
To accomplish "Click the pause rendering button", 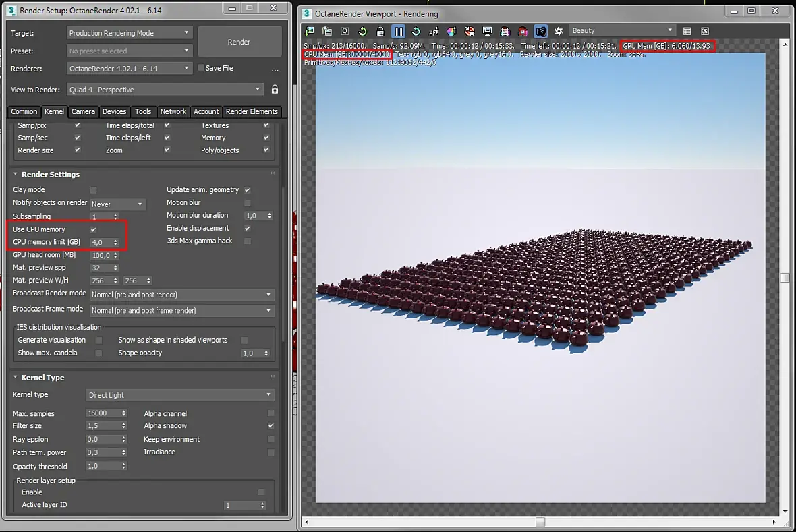I will coord(399,31).
